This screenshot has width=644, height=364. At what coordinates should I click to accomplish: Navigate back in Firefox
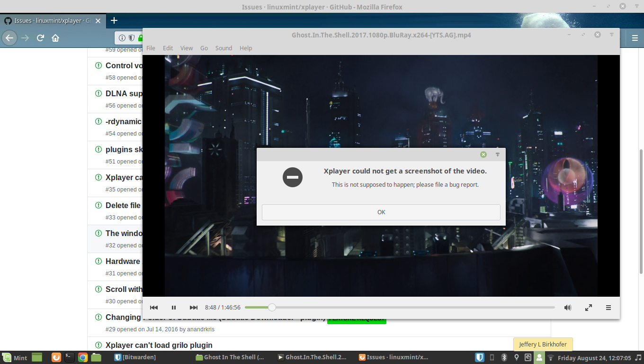9,38
